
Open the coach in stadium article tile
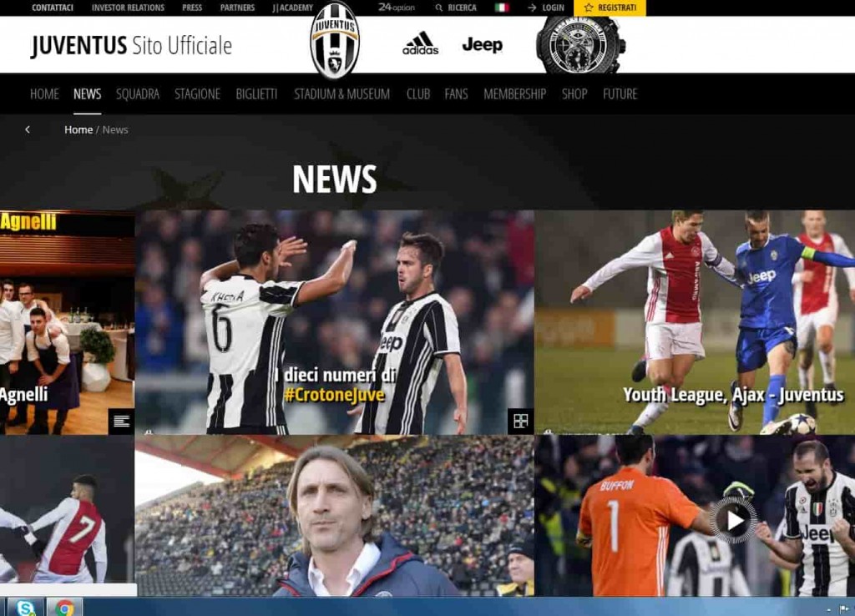point(334,516)
